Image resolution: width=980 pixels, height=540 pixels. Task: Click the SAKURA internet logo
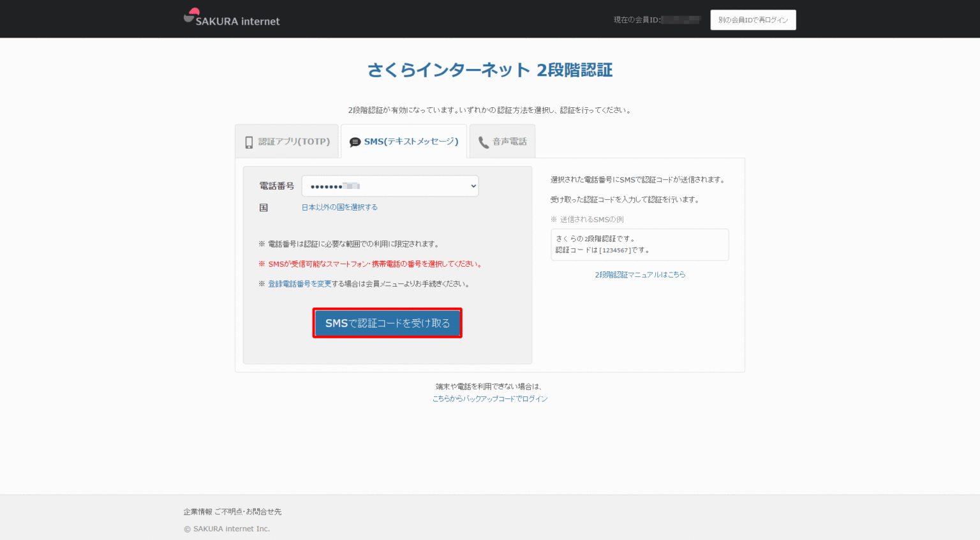click(231, 19)
